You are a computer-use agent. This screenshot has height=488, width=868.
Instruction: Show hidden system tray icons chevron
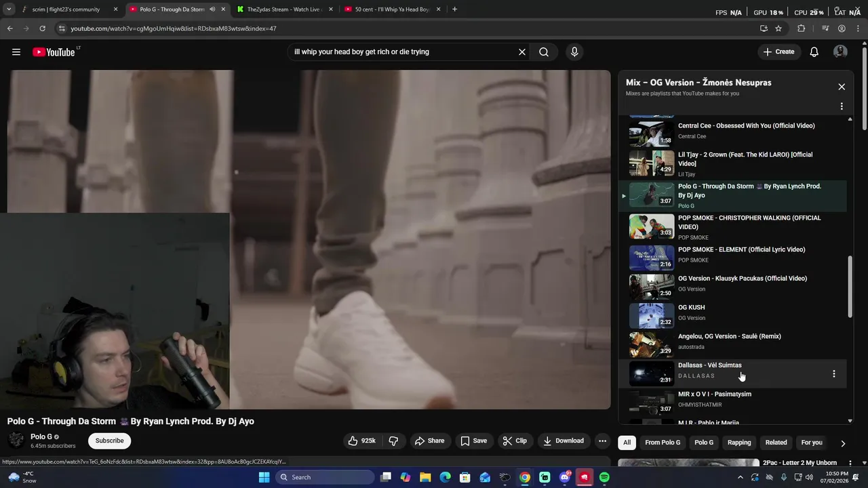click(741, 477)
